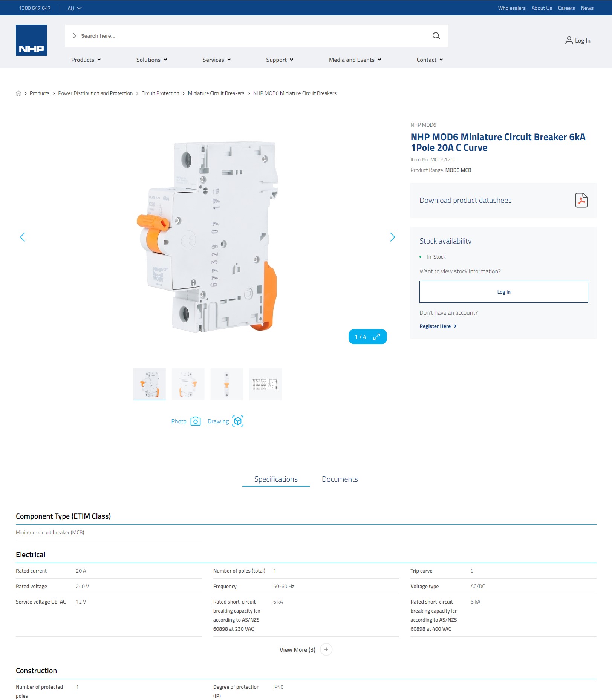Click the Log in stock button

point(503,292)
